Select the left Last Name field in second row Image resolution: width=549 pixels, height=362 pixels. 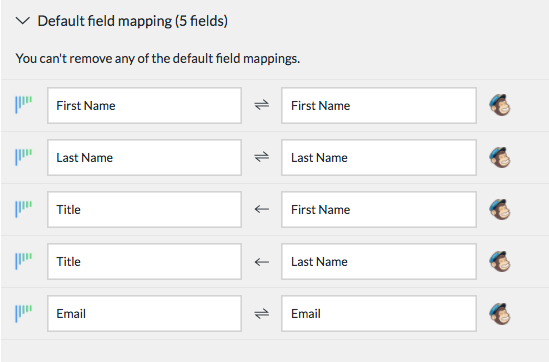point(144,158)
